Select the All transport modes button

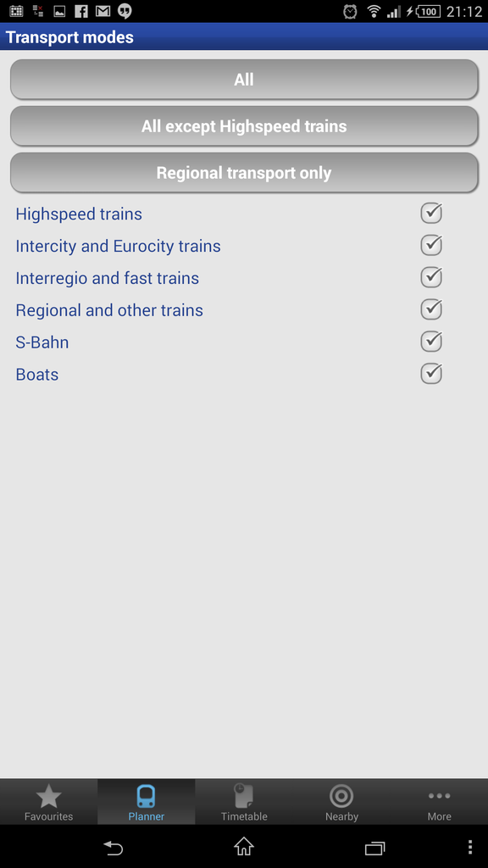pyautogui.click(x=244, y=80)
